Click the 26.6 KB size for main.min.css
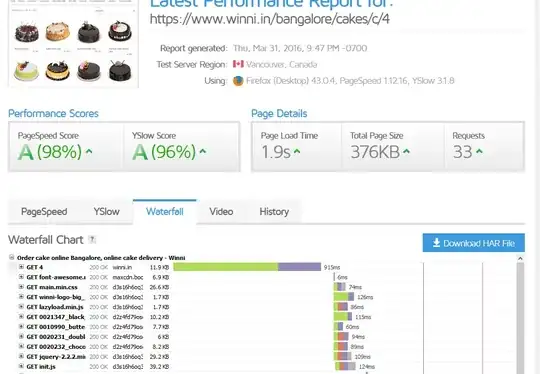This screenshot has height=374, width=540. point(159,287)
